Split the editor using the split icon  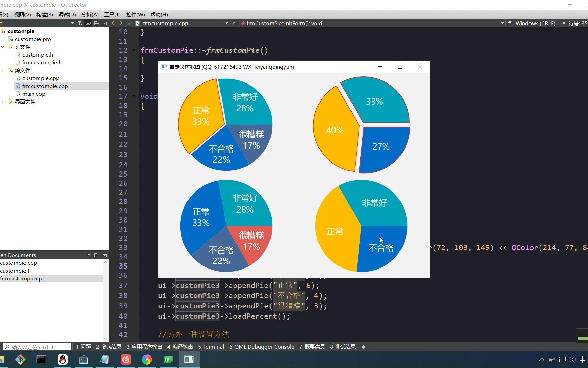(x=96, y=24)
